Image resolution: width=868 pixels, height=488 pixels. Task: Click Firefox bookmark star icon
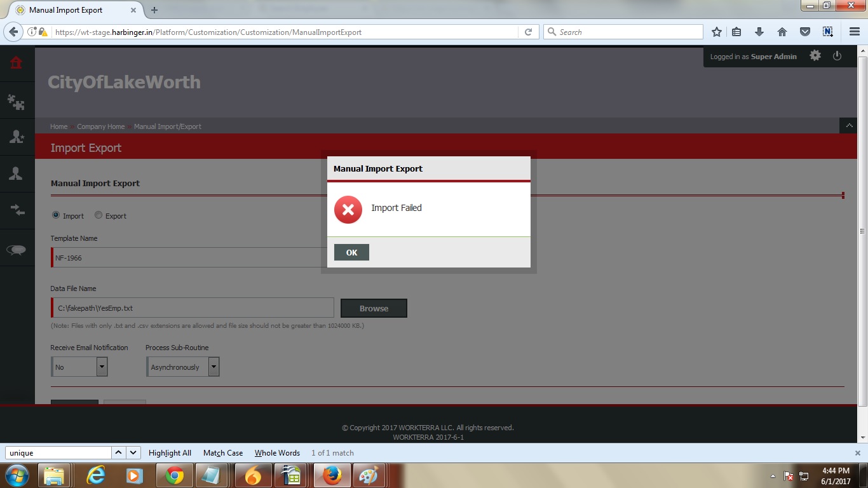click(717, 32)
